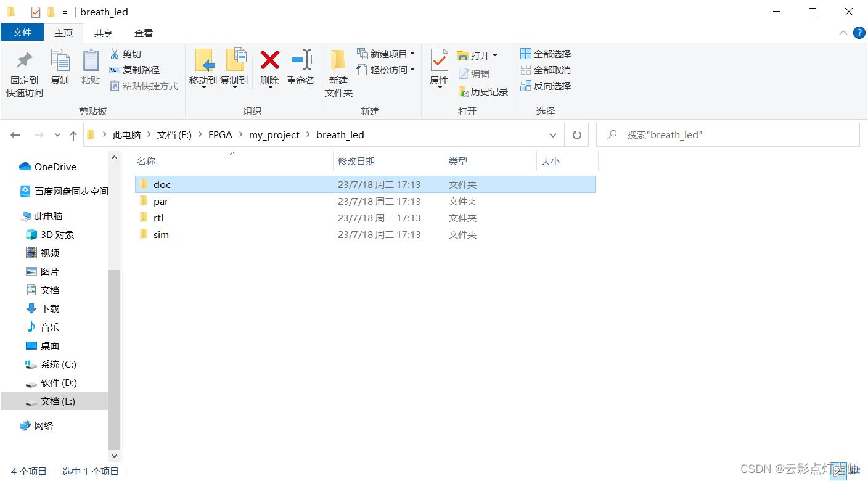Screen dimensions: 868x481
Task: Open 百度网盘同步空间 in navigation pane
Action: [63, 191]
